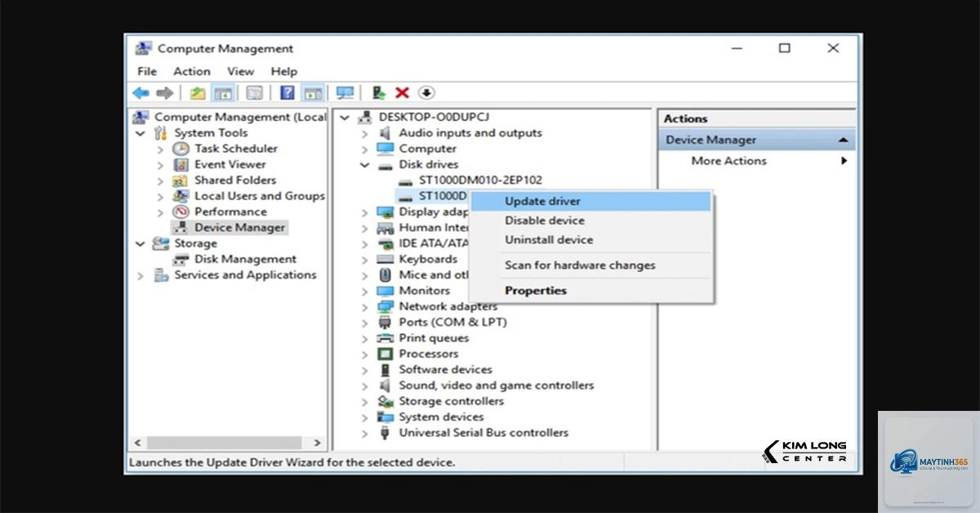Open the Help menu
The width and height of the screenshot is (980, 513).
[x=284, y=71]
